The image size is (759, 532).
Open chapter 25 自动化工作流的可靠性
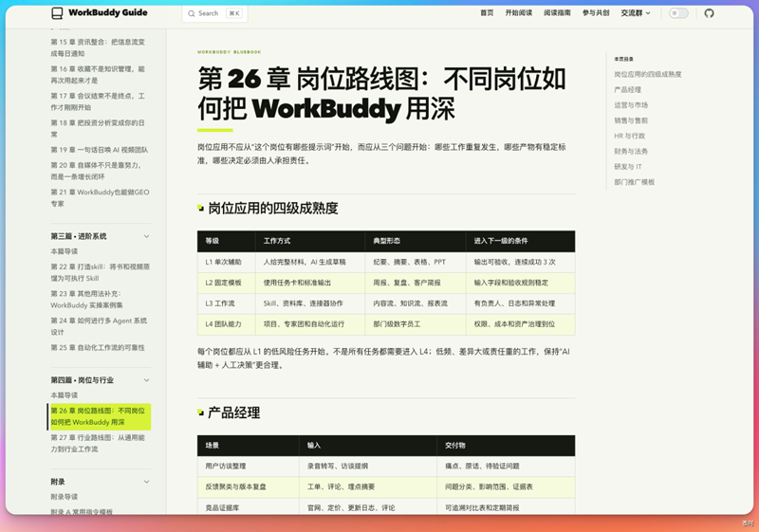[x=98, y=348]
